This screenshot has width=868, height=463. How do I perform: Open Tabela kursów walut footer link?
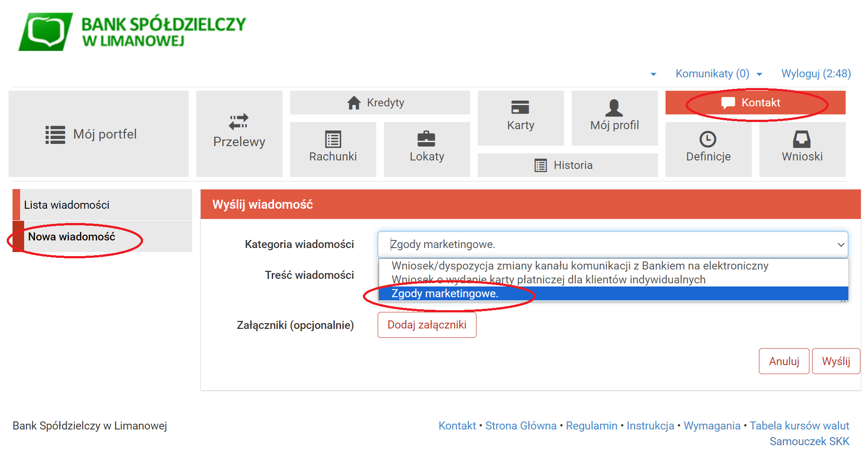(x=799, y=425)
